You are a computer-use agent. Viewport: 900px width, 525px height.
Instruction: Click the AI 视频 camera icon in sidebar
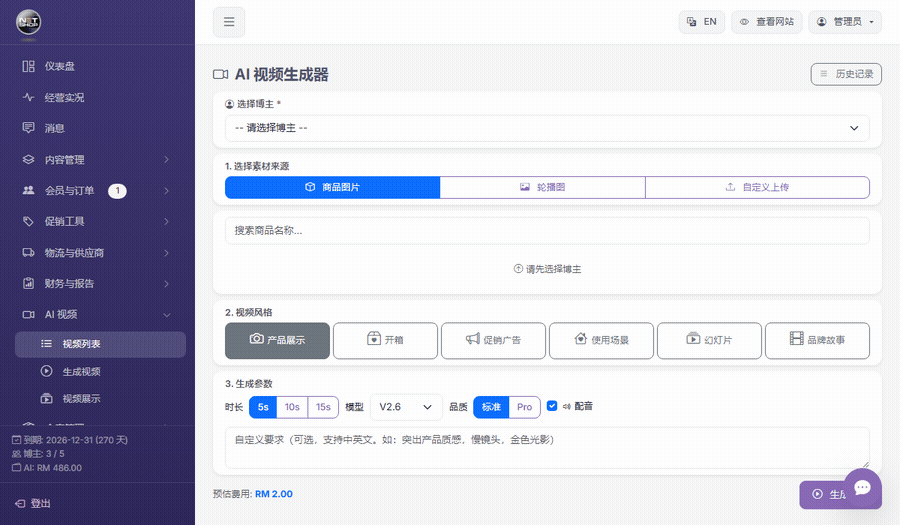tap(28, 314)
